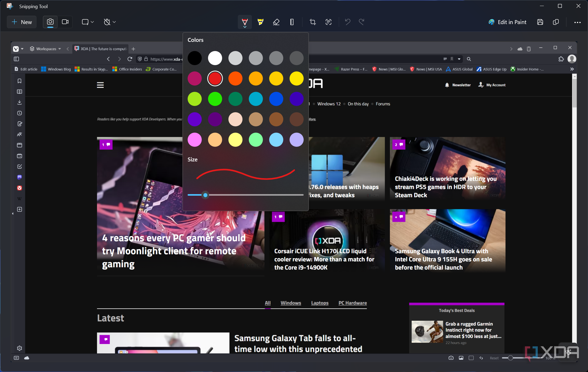
Task: Select the Ballpoint pen tool
Action: [245, 22]
